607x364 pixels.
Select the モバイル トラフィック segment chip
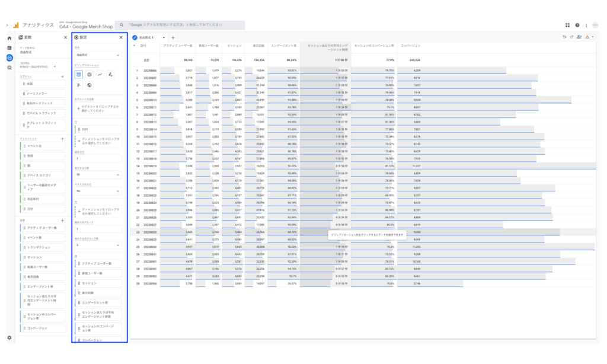(x=43, y=113)
